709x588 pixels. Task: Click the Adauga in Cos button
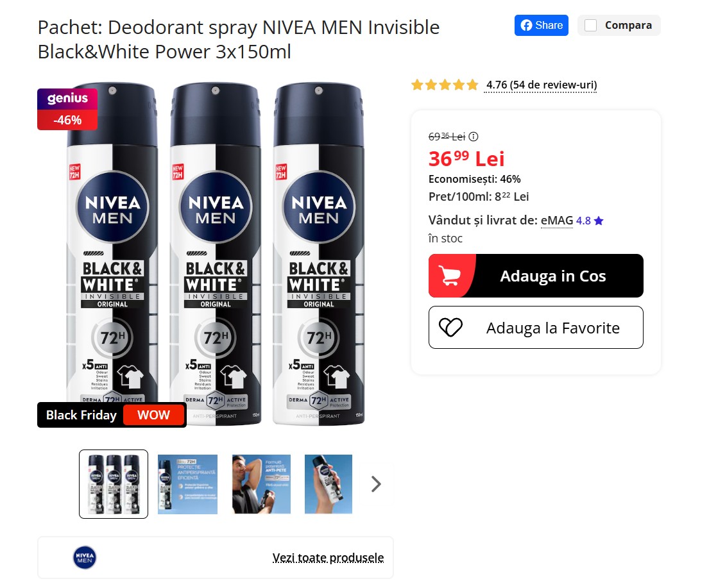536,276
